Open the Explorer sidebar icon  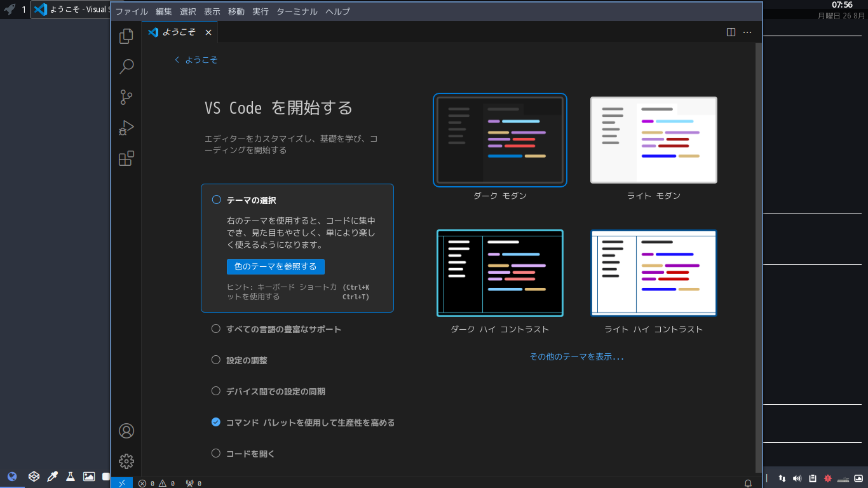point(125,36)
